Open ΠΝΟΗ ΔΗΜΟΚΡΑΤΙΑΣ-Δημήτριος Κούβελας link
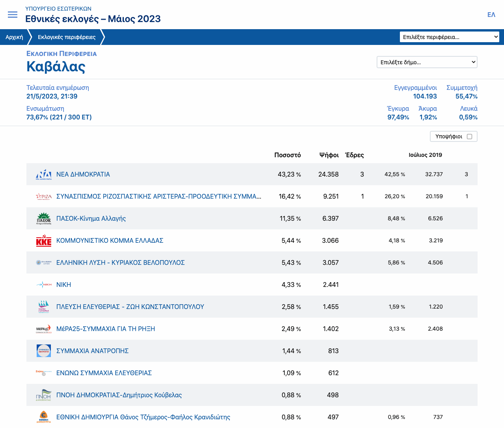The width and height of the screenshot is (504, 428). point(119,395)
